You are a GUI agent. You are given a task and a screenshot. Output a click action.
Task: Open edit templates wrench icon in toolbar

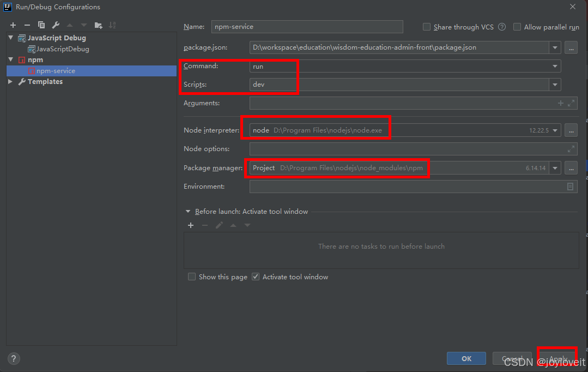coord(56,25)
